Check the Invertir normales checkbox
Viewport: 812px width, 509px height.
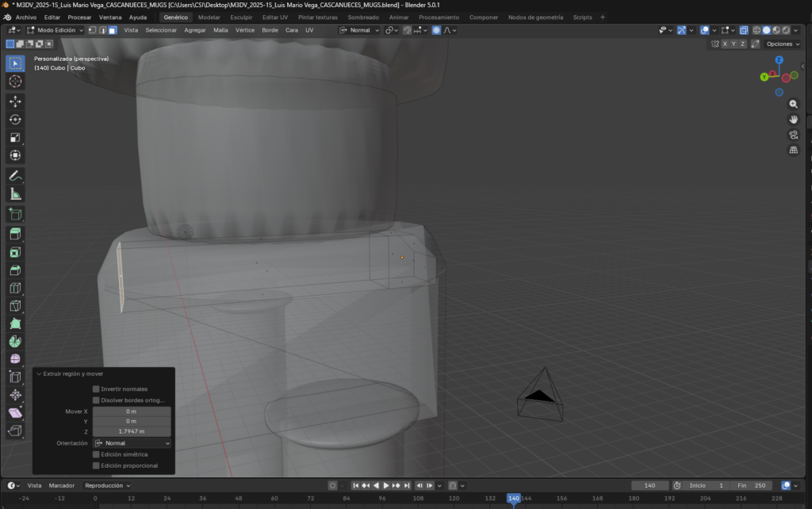tap(96, 389)
